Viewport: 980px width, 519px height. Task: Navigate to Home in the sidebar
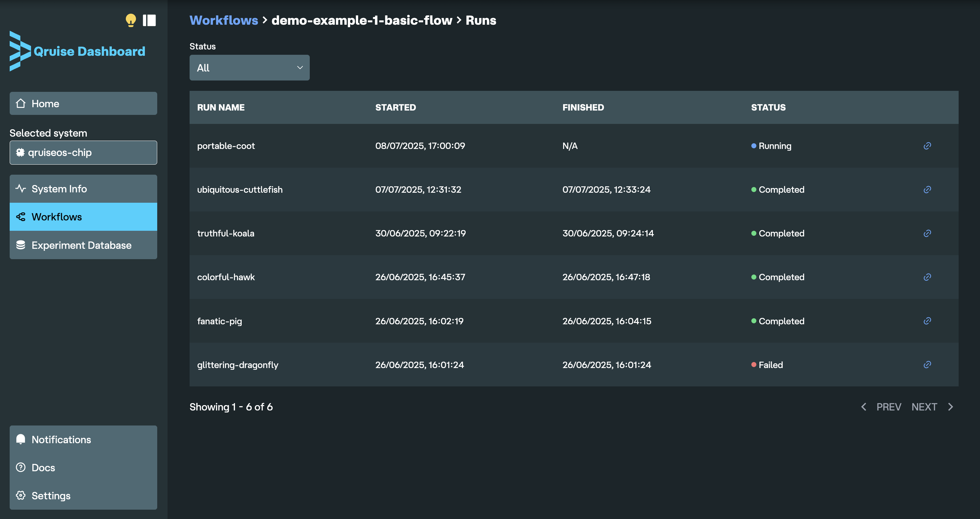(x=83, y=104)
